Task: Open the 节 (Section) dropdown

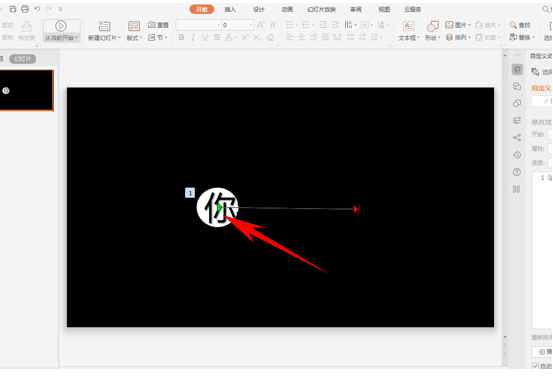Action: (157, 37)
